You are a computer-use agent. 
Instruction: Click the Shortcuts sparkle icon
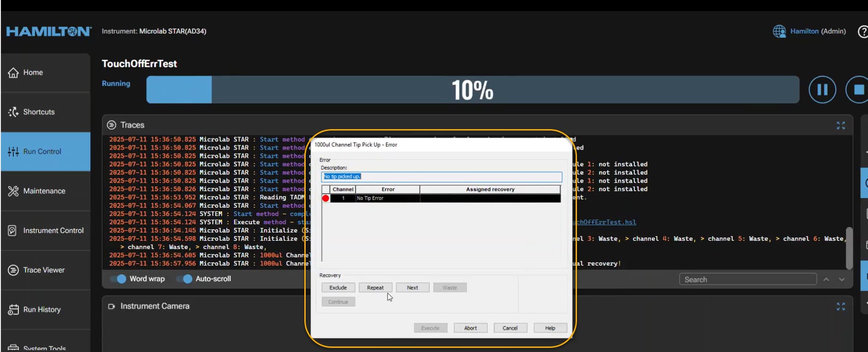point(13,112)
